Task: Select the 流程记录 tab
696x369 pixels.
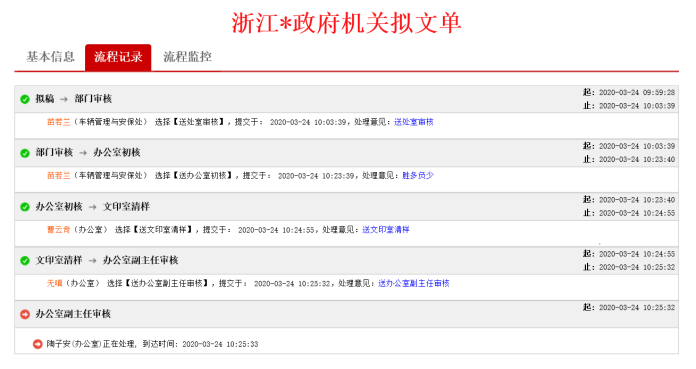Action: pyautogui.click(x=118, y=57)
